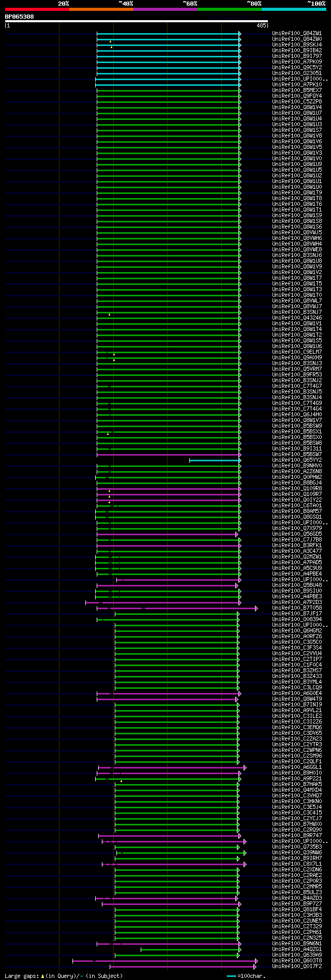Open hit UniRef100_Q9C5Y2
Image resolution: width=331 pixels, height=980 pixels.
point(297,68)
